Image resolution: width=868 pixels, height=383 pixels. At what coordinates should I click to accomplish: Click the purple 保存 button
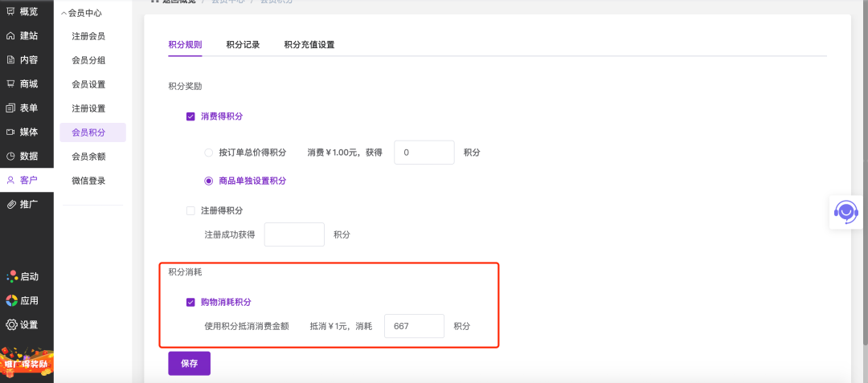tap(189, 363)
